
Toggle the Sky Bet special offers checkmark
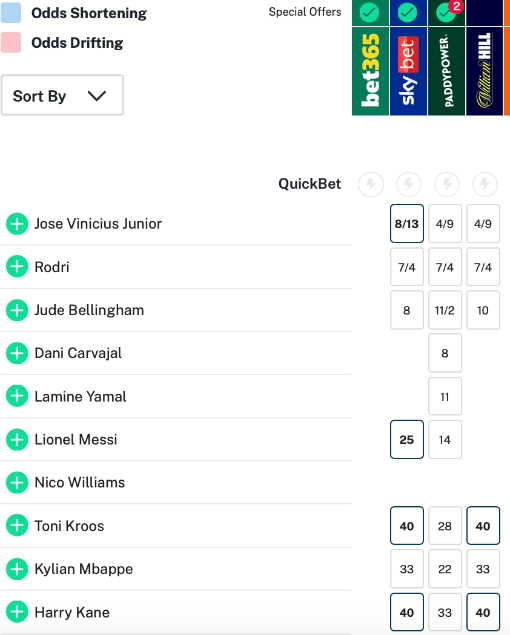pos(408,13)
